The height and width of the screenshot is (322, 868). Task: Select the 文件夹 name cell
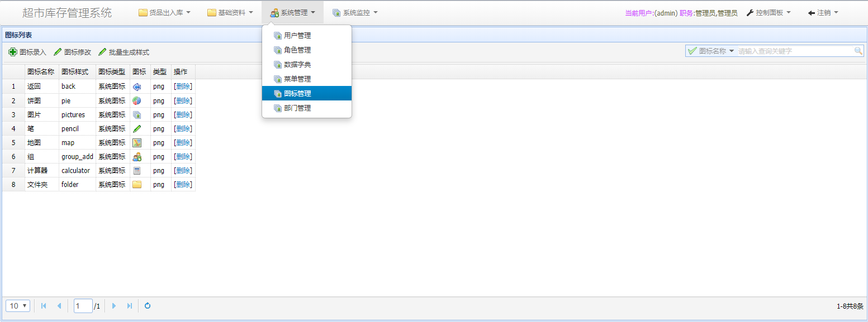click(41, 185)
